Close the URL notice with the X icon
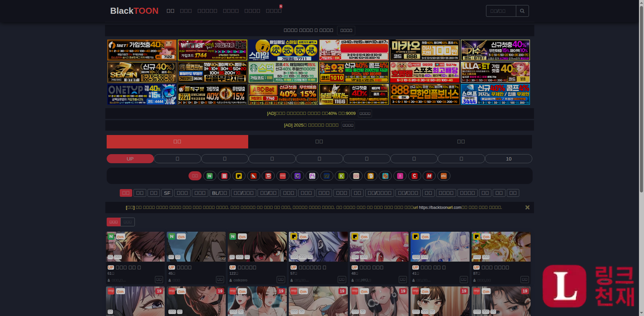The width and height of the screenshot is (644, 316). 527,208
